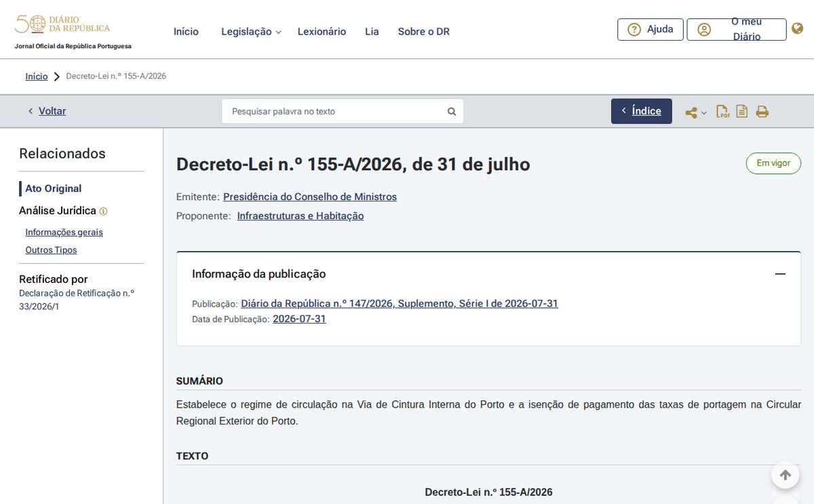814x504 pixels.
Task: Open the Índice button
Action: [x=642, y=111]
